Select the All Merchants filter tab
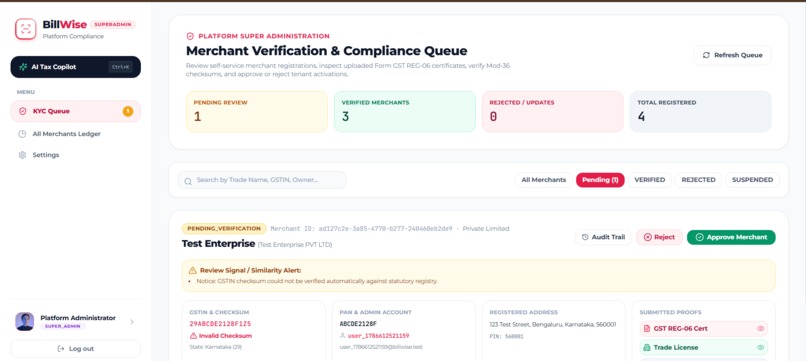The image size is (806, 361). click(544, 180)
